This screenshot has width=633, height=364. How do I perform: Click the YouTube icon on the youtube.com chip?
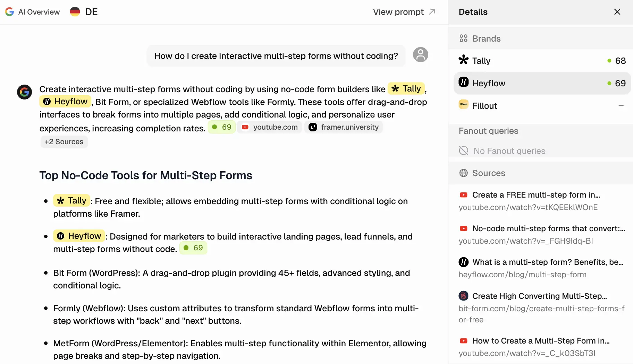tap(245, 127)
